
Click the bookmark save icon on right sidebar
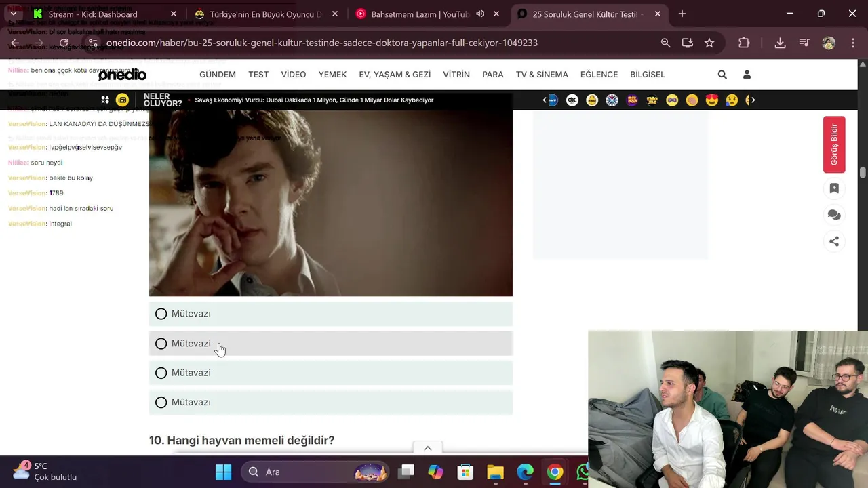834,188
